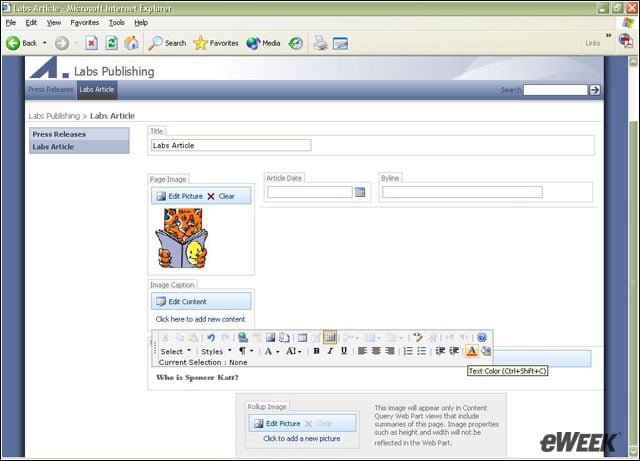Align text left in editor toolbar
This screenshot has height=461, width=640.
pyautogui.click(x=362, y=351)
